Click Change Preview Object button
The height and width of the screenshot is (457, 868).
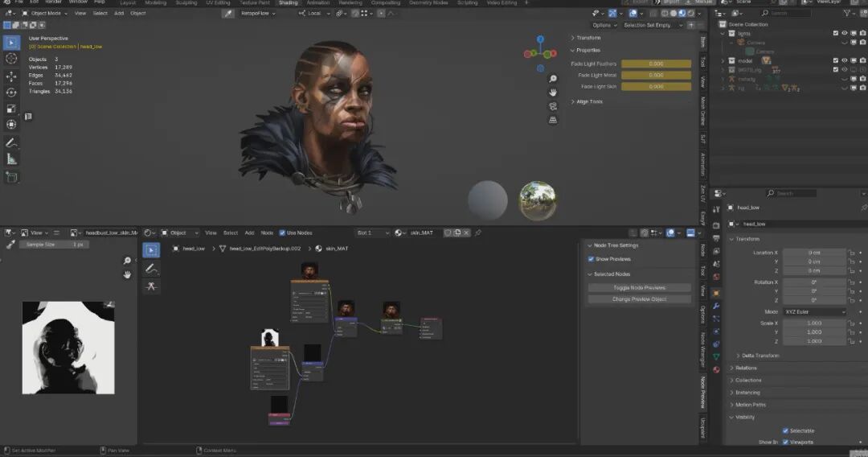[x=640, y=299]
